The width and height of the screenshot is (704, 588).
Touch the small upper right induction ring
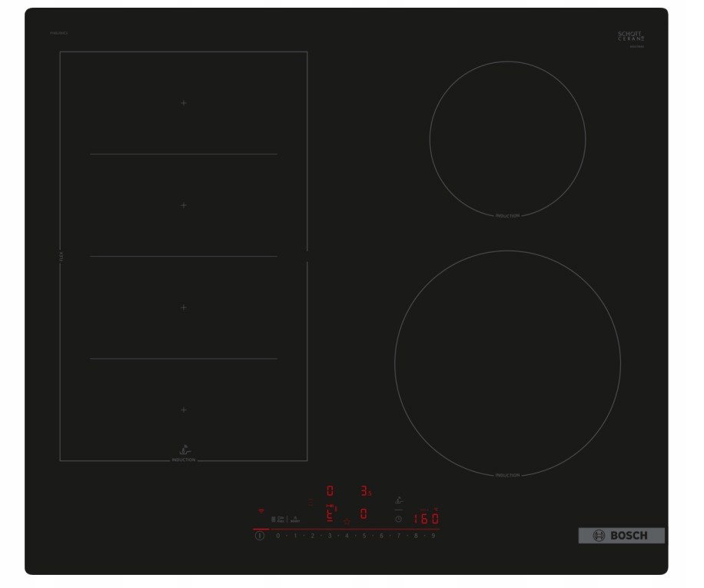point(507,139)
